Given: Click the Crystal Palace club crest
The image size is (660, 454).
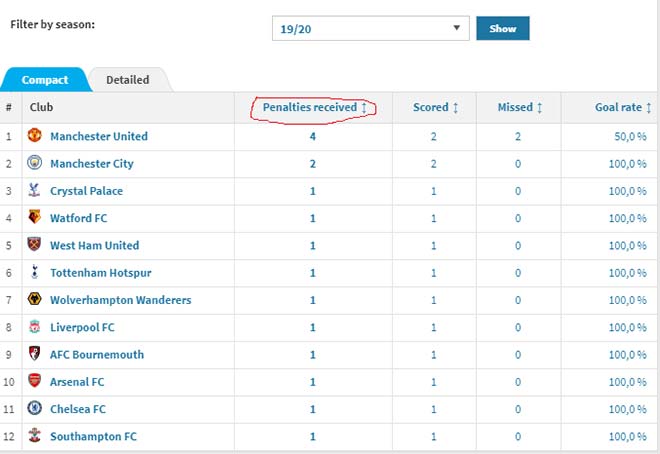Looking at the screenshot, I should point(35,190).
